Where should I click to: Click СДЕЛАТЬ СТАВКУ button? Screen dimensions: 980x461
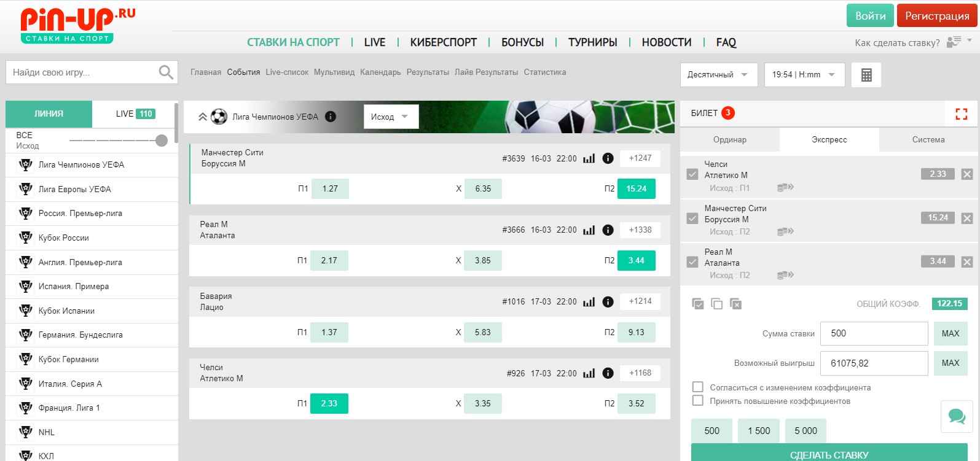coord(829,453)
